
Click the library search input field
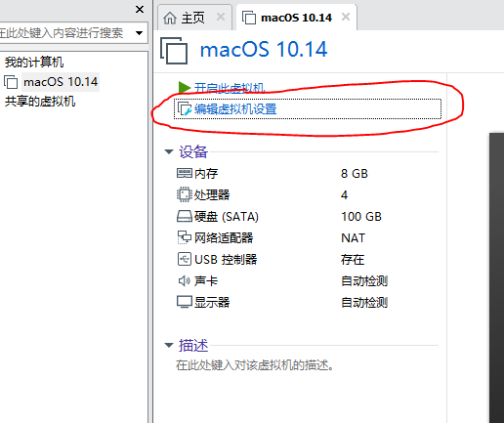coord(65,33)
